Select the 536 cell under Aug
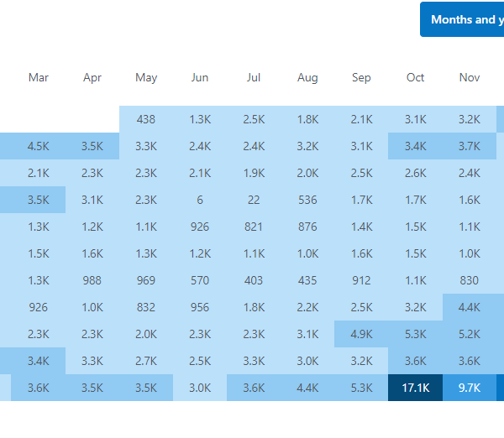 pyautogui.click(x=307, y=200)
